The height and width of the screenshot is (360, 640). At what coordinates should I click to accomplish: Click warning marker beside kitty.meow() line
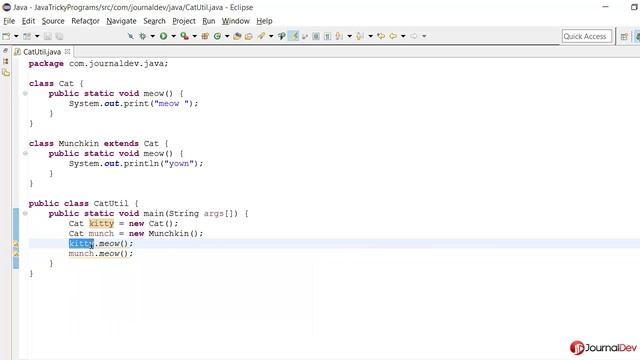click(x=16, y=244)
